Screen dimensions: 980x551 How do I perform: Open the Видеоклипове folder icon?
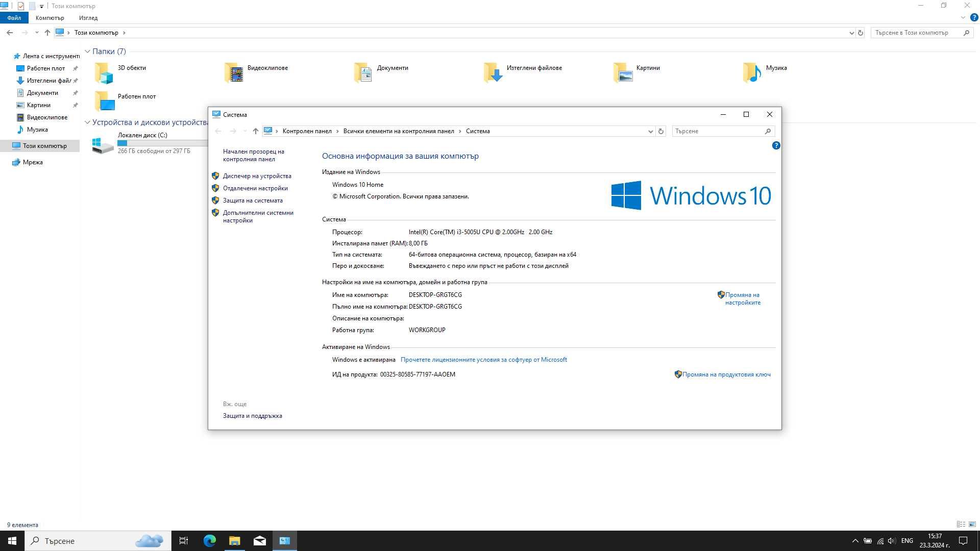click(x=233, y=73)
